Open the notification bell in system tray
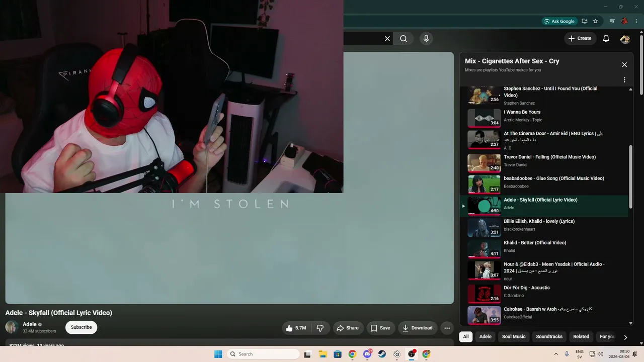The height and width of the screenshot is (362, 644). (x=635, y=354)
